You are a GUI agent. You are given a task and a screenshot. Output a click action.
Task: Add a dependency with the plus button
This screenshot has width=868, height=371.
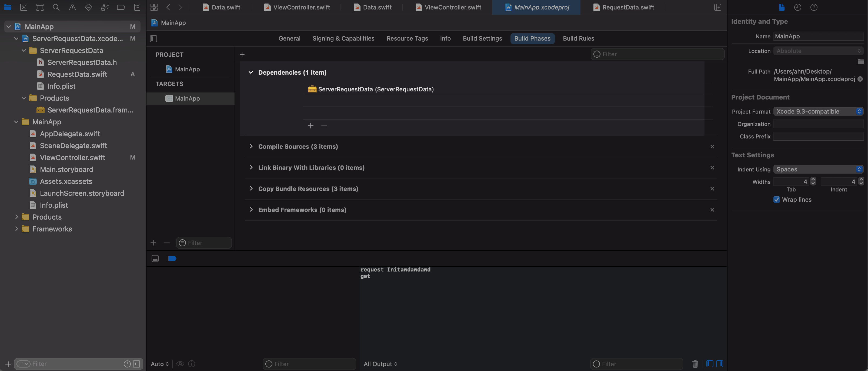click(x=310, y=126)
